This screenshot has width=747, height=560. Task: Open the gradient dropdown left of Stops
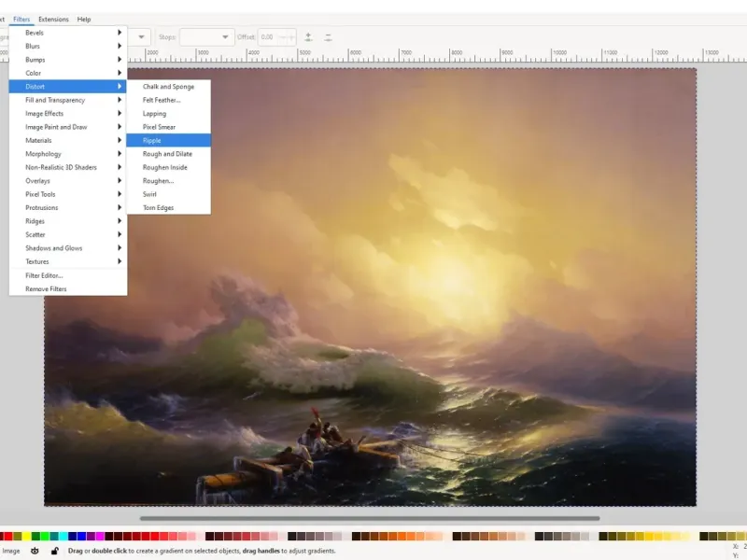coord(141,37)
